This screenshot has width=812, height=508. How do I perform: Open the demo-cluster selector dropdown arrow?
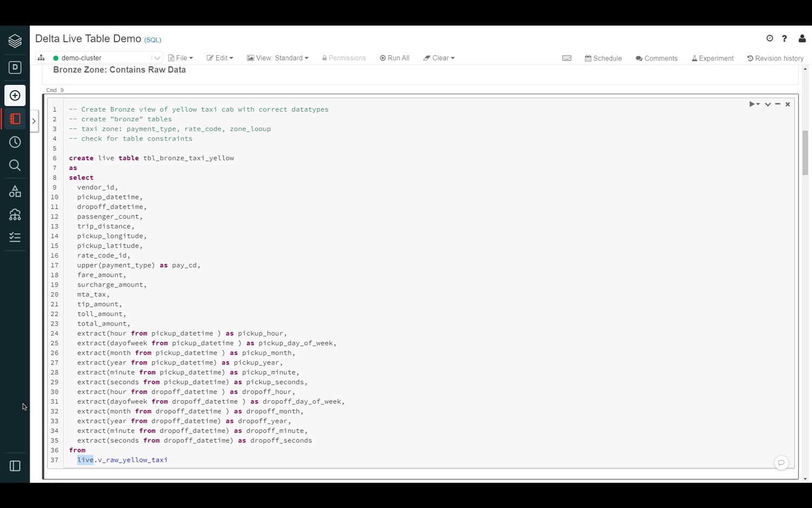pyautogui.click(x=156, y=58)
